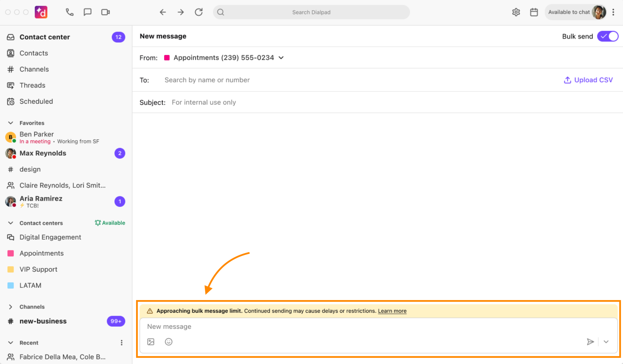Go back with the left arrow

[x=163, y=12]
